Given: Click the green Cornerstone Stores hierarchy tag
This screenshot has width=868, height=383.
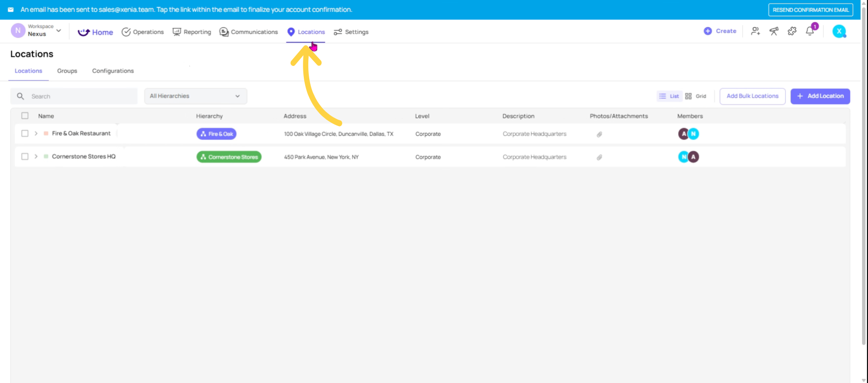Looking at the screenshot, I should click(x=229, y=157).
